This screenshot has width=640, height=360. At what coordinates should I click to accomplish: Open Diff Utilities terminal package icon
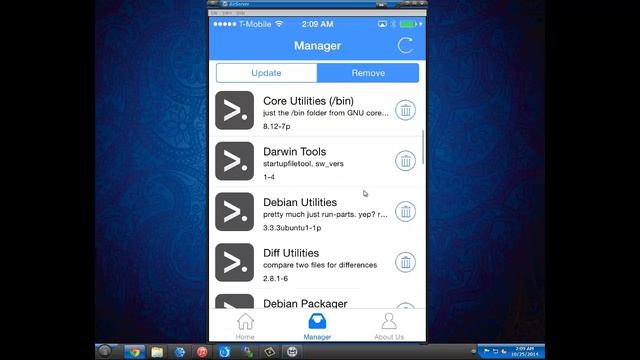point(235,262)
